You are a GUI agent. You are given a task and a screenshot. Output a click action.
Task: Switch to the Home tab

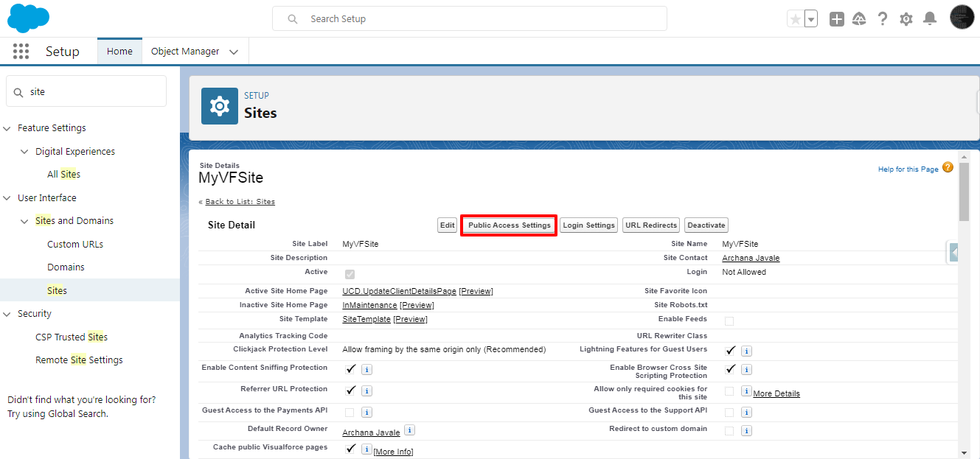pos(119,51)
